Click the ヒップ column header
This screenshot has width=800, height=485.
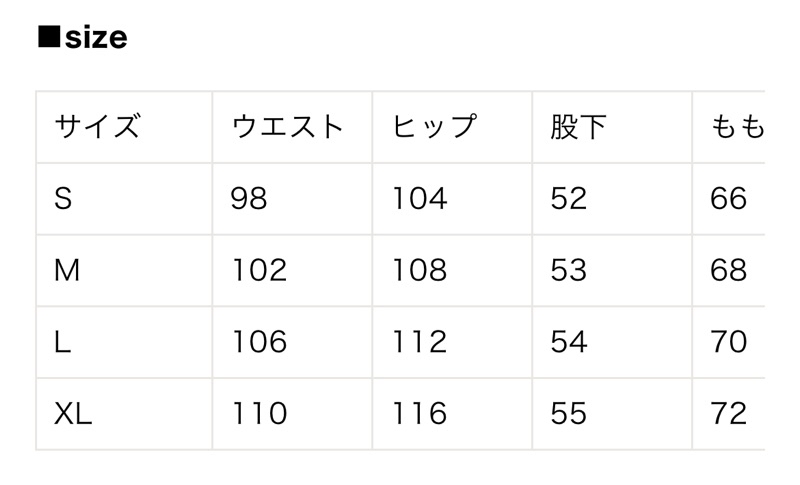point(433,127)
